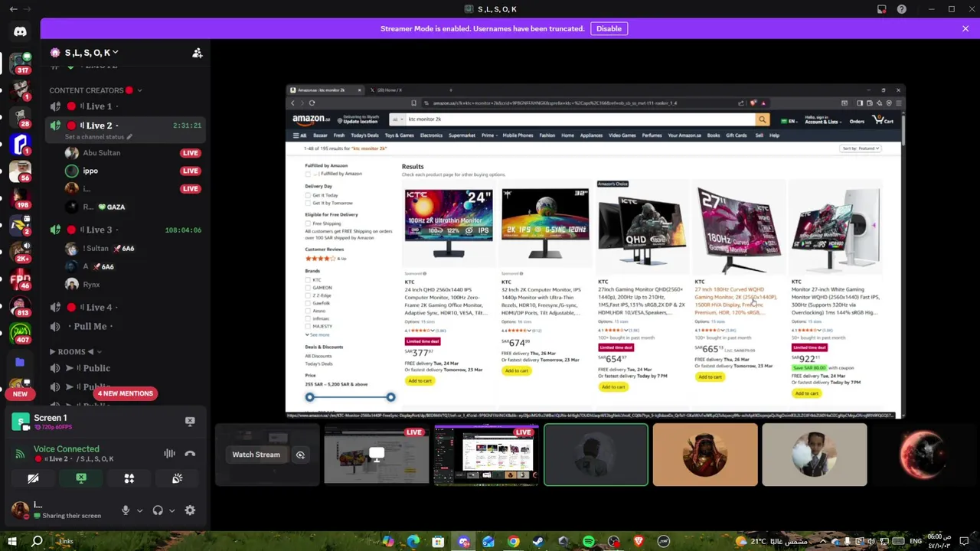Screen dimensions: 980x551
Task: Toggle headphone deafen in user panel
Action: point(158,510)
